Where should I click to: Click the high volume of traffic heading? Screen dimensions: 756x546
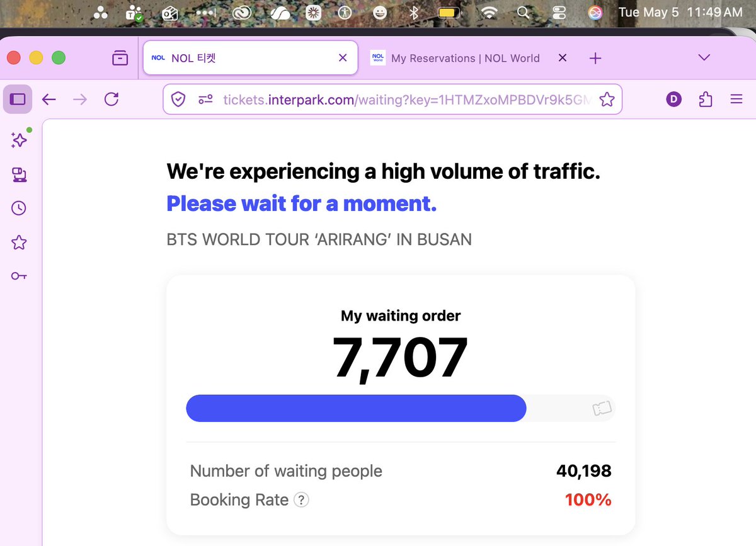point(384,171)
